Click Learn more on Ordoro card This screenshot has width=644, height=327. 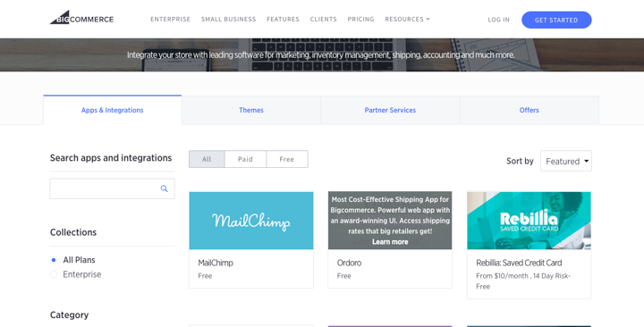point(390,241)
